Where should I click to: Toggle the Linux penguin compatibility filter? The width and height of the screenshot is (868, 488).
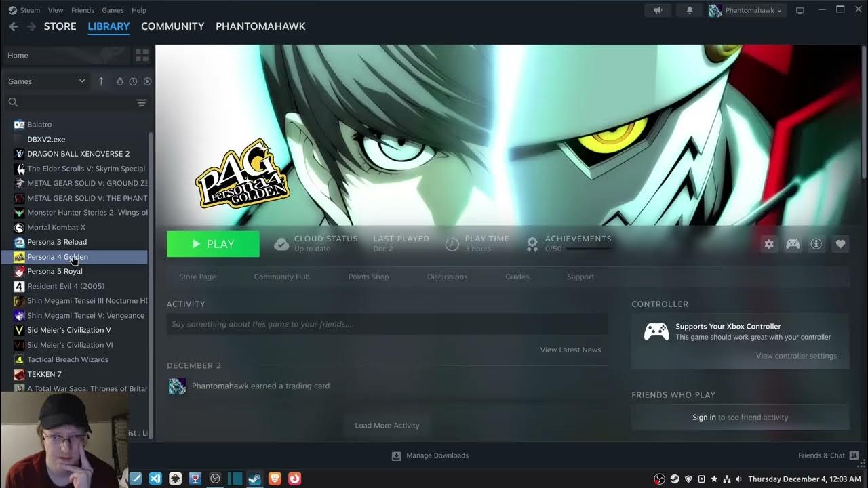(x=120, y=81)
